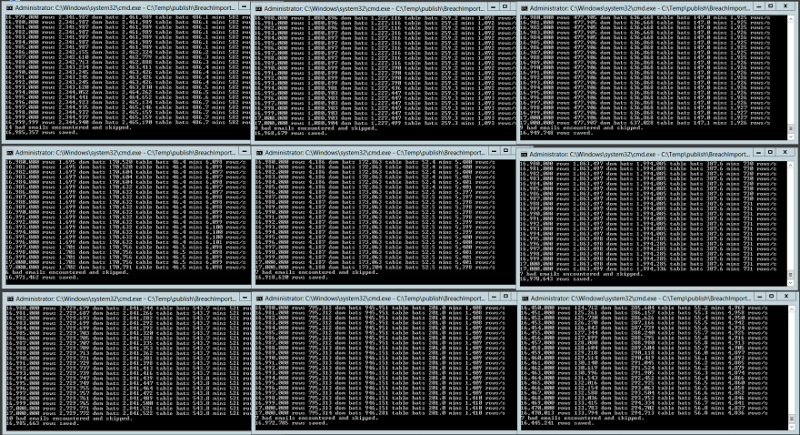The image size is (800, 435).
Task: Maximize the top-right cmd window
Action: point(771,7)
